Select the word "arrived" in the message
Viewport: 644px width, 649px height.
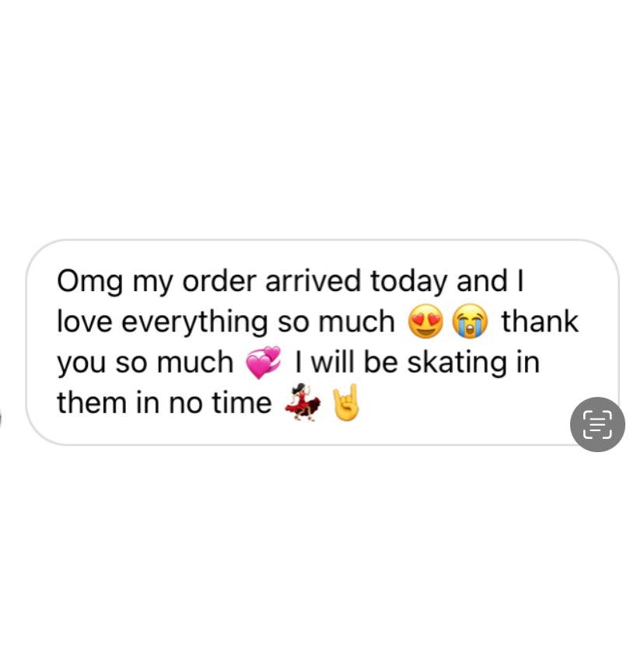(313, 282)
